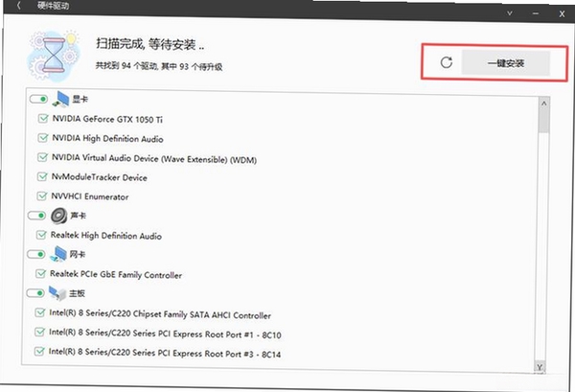Click the scrollbar up arrow

pyautogui.click(x=544, y=104)
